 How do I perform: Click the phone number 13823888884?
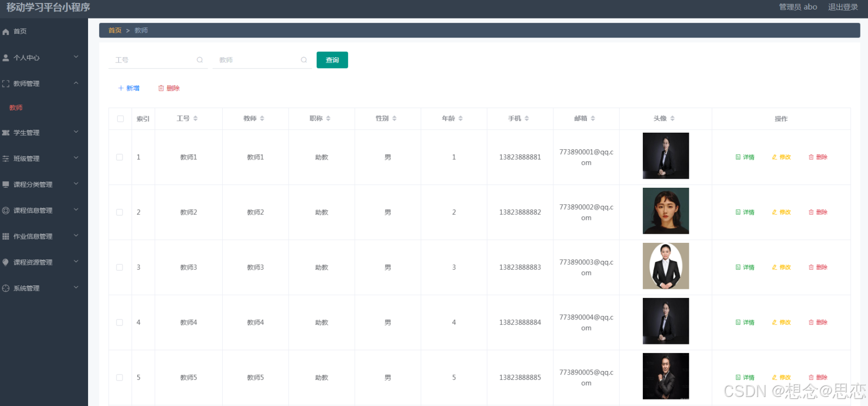520,322
